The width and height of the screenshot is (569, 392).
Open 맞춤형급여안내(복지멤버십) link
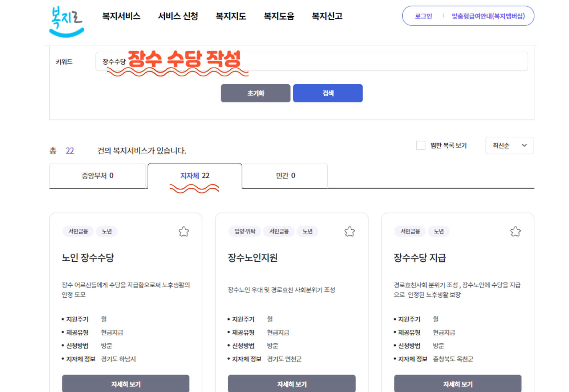point(487,16)
